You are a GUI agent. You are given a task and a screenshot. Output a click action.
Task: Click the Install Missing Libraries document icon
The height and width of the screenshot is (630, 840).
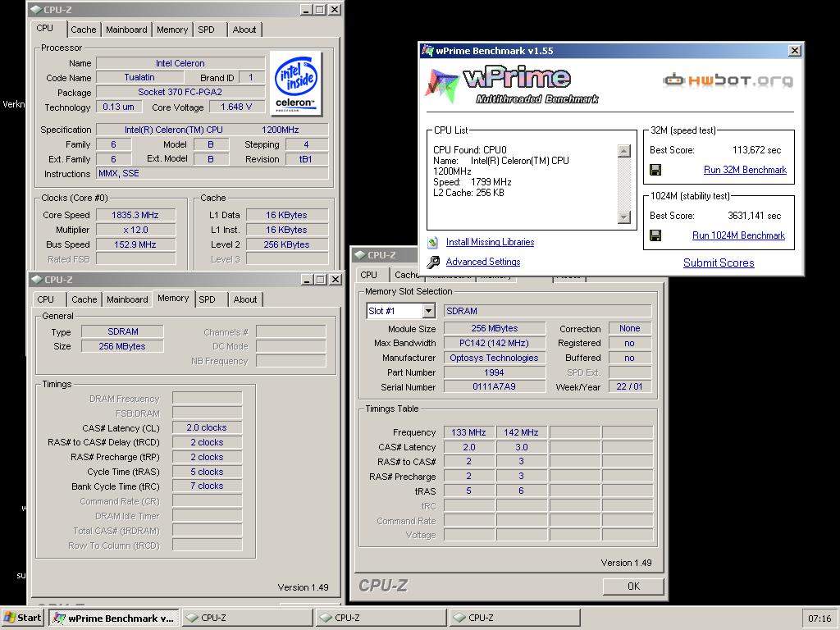tap(433, 242)
